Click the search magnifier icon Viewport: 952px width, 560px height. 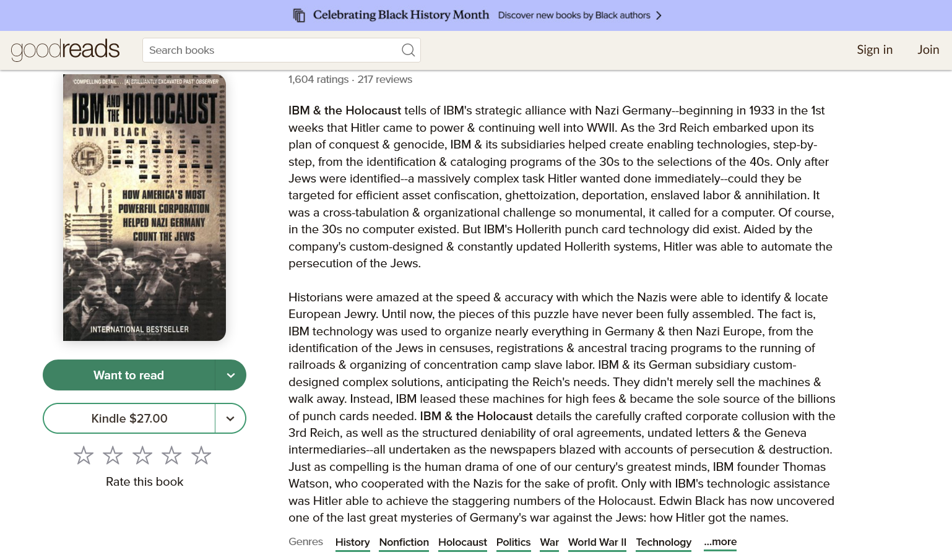pos(408,50)
